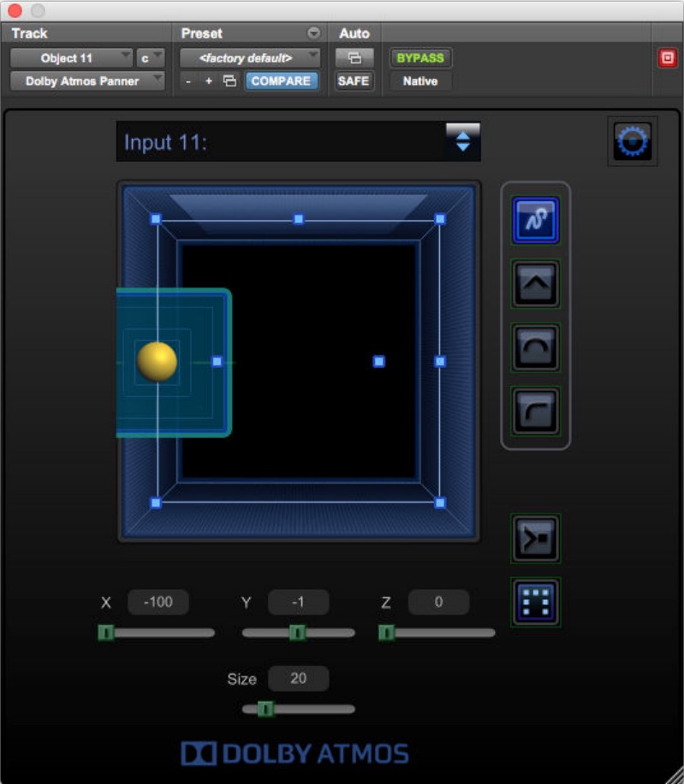This screenshot has height=784, width=684.
Task: Select the ceiling elevation mode icon
Action: 535,411
